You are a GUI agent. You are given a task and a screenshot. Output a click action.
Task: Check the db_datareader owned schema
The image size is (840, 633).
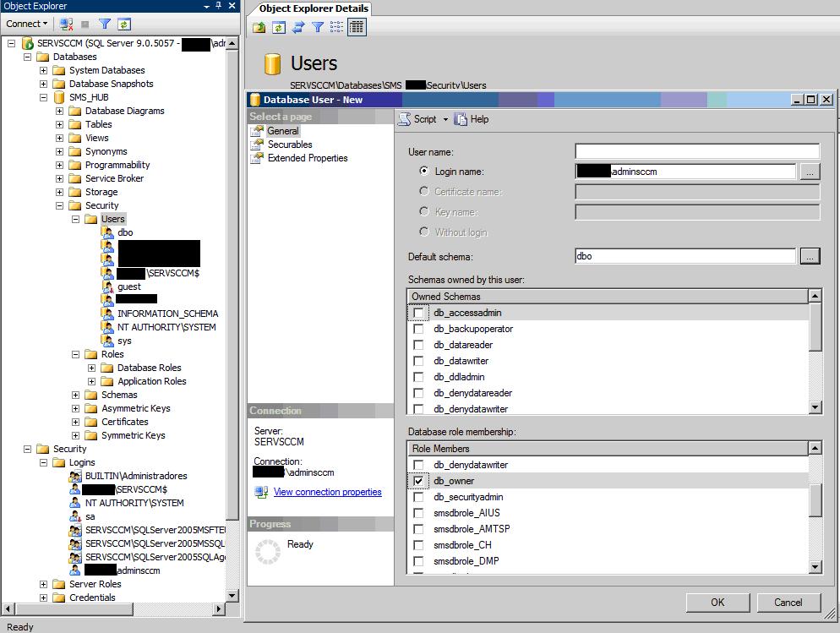click(x=418, y=345)
